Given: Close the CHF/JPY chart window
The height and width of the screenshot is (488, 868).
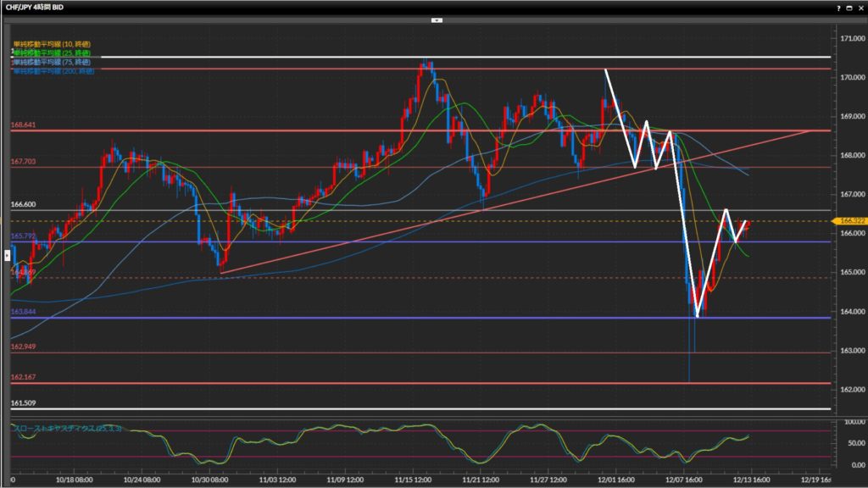Looking at the screenshot, I should (x=860, y=7).
